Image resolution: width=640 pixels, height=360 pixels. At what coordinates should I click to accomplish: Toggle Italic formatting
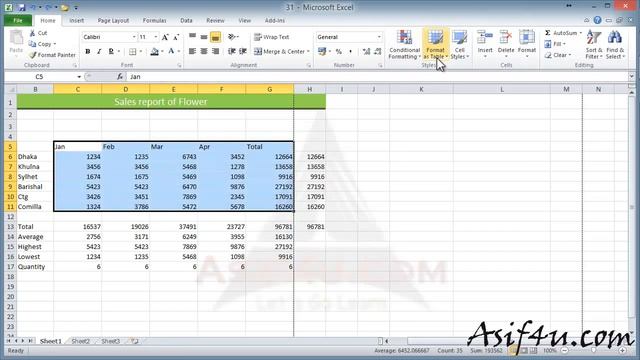[99, 51]
